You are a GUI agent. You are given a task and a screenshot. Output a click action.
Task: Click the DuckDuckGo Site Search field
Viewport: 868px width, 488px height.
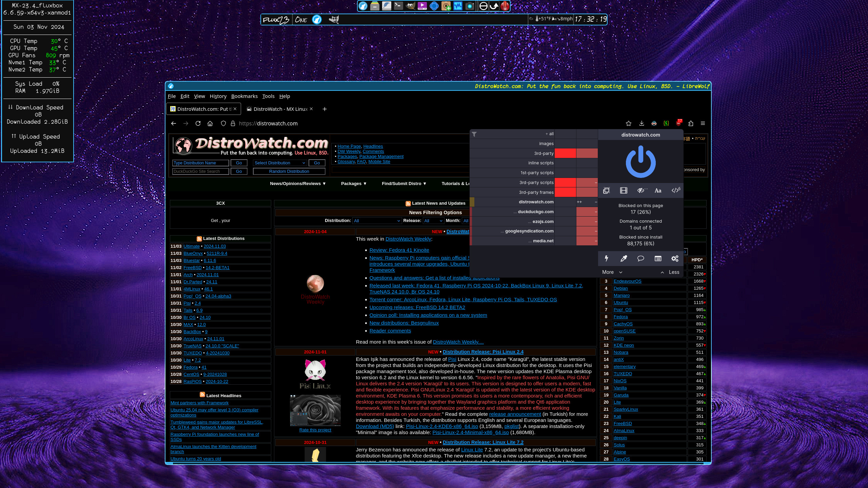[201, 171]
